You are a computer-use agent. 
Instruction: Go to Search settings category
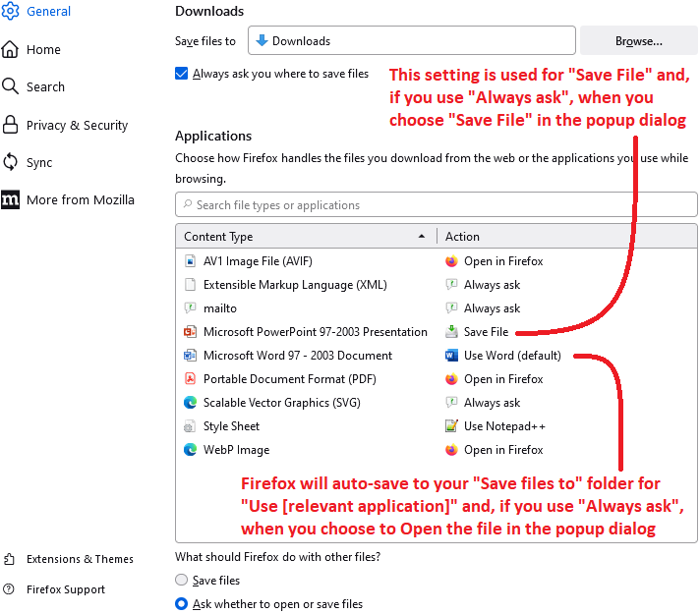click(x=45, y=86)
